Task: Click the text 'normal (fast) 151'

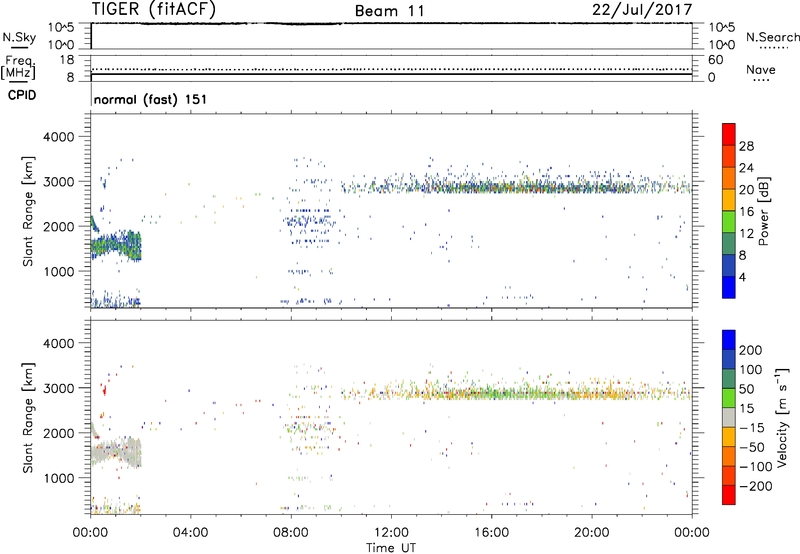Action: tap(151, 99)
